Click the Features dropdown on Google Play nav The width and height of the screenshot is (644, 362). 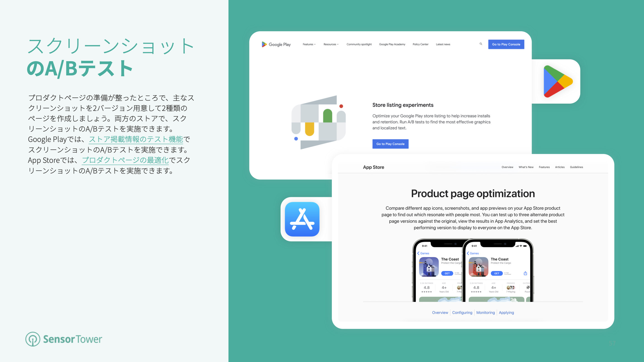(308, 44)
